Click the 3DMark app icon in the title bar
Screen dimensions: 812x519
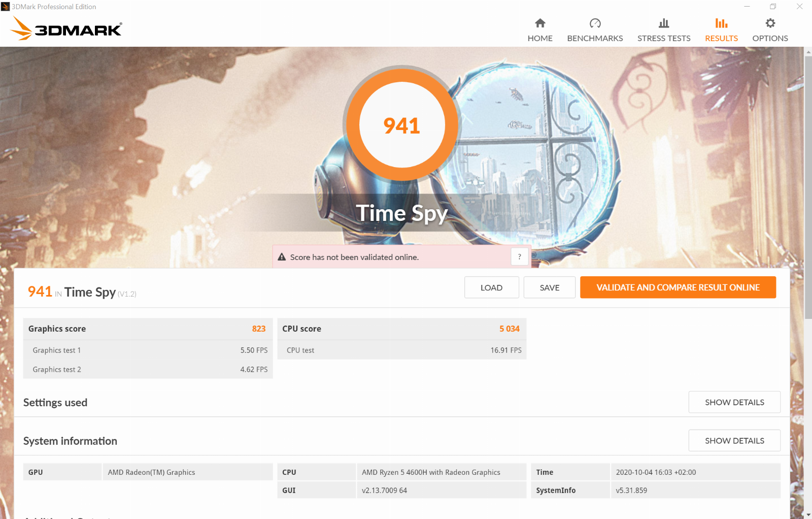[x=5, y=7]
